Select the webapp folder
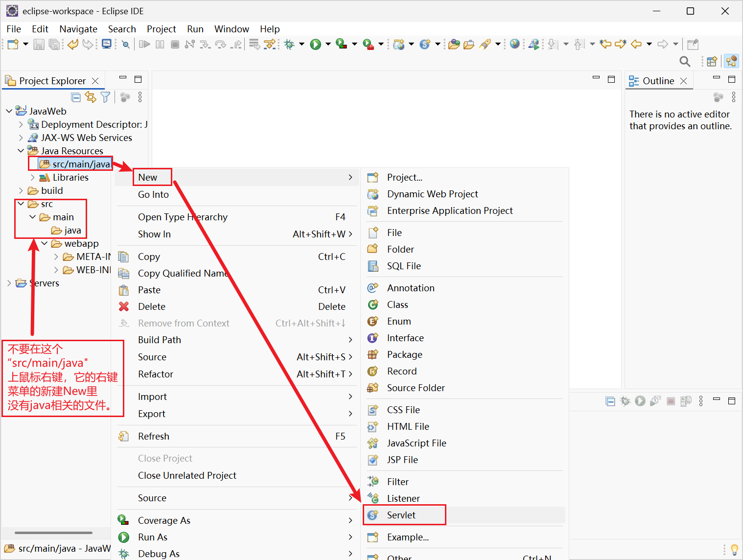This screenshot has height=560, width=743. pyautogui.click(x=75, y=243)
